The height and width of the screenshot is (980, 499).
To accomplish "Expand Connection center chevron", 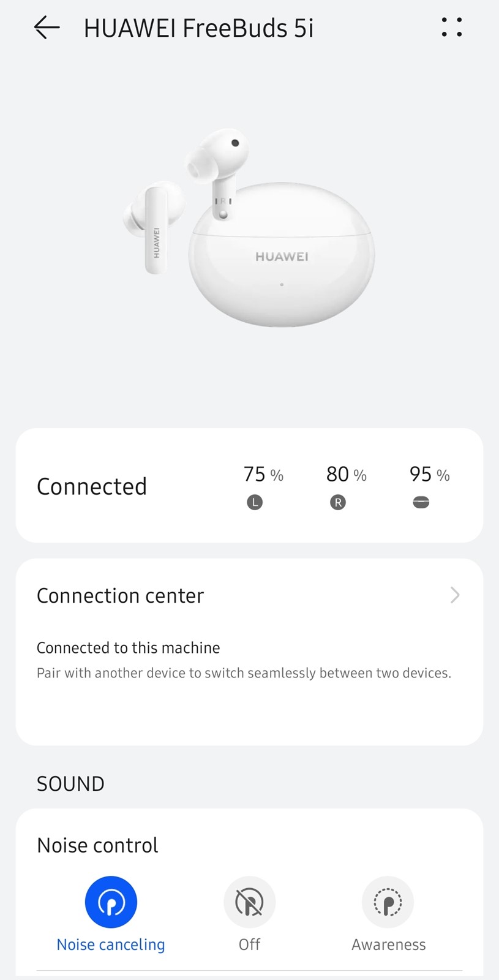I will [454, 595].
